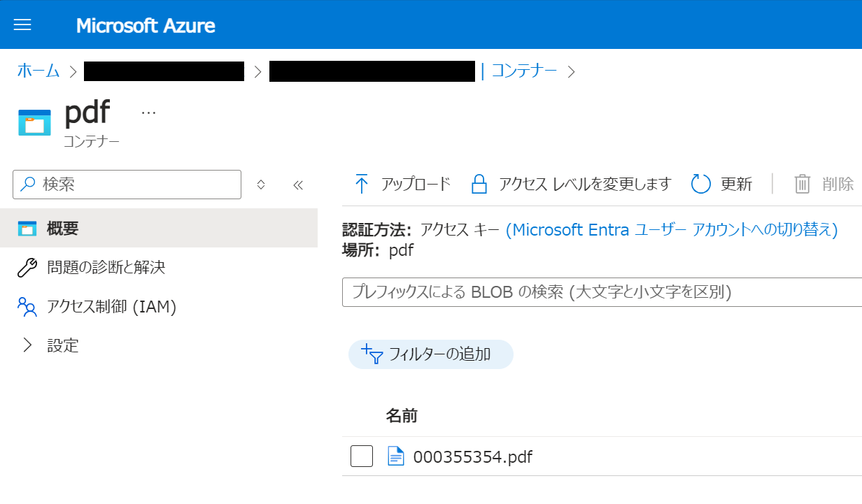Switch to Microsoft Entra ユーザー アカウント link
Screen dimensions: 862x504
[x=672, y=229]
